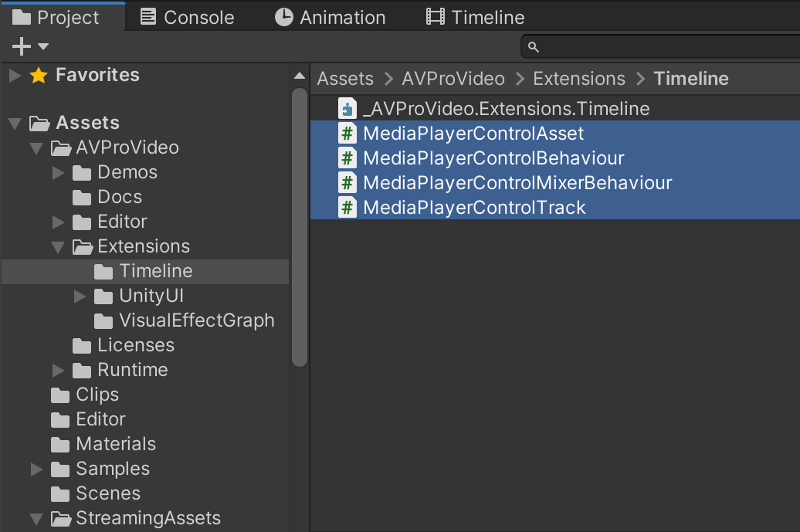Open the VisualEffectGraph folder in tree
Viewport: 800px width, 532px height.
point(196,321)
